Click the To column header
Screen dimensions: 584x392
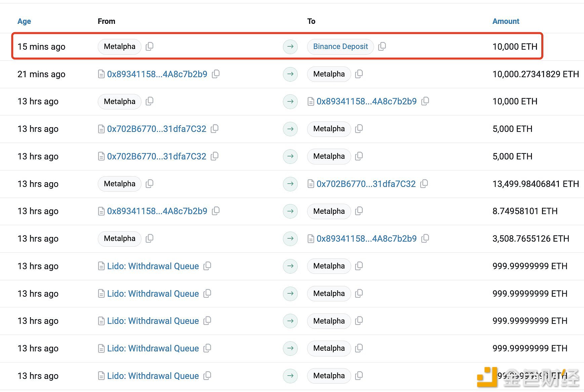click(311, 21)
